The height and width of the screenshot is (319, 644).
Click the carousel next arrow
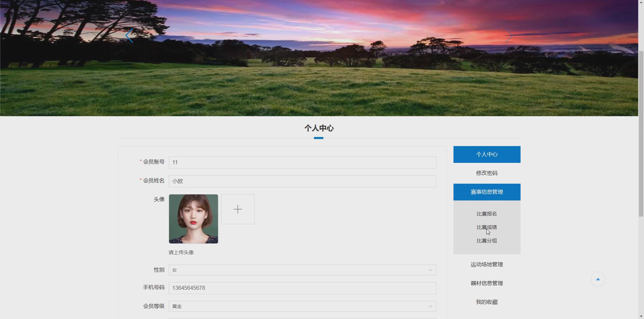pos(508,35)
